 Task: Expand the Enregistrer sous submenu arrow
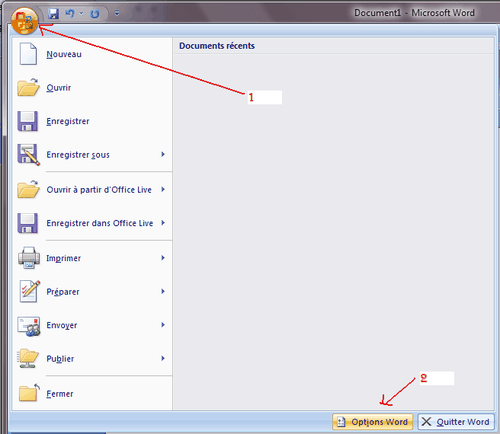tap(163, 154)
